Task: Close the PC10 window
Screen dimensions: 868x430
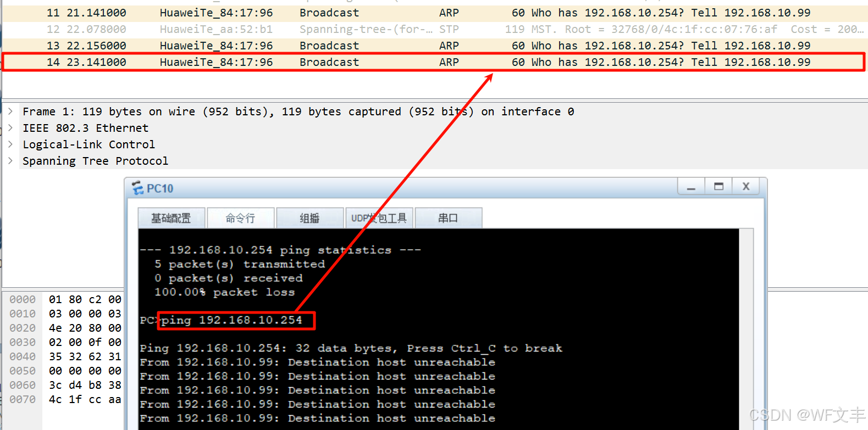Action: 746,187
